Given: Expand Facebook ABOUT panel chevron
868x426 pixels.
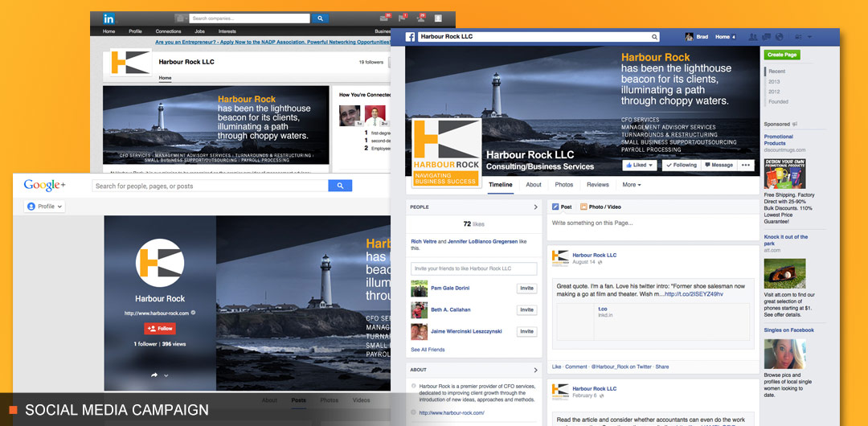Looking at the screenshot, I should 535,370.
